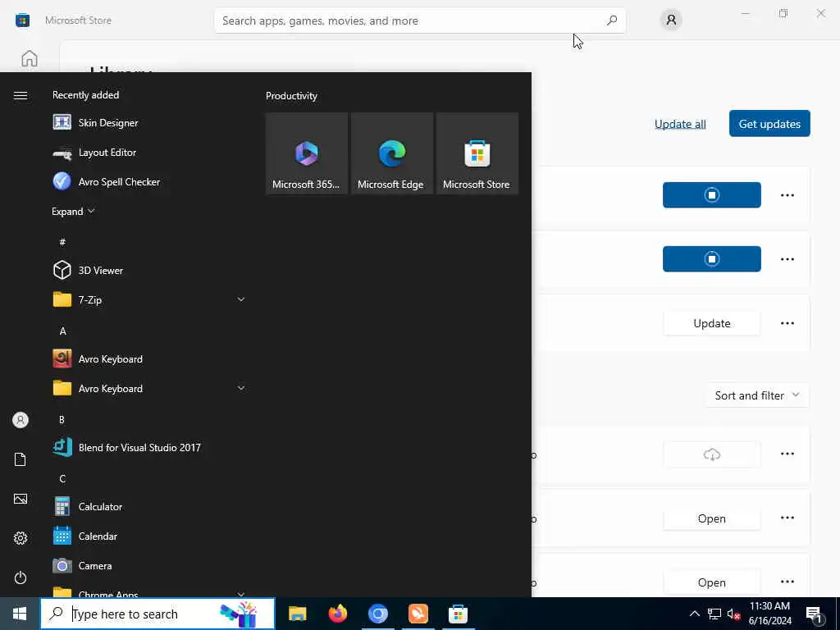Viewport: 840px width, 630px height.
Task: Open the Store profile account button
Action: pos(671,21)
